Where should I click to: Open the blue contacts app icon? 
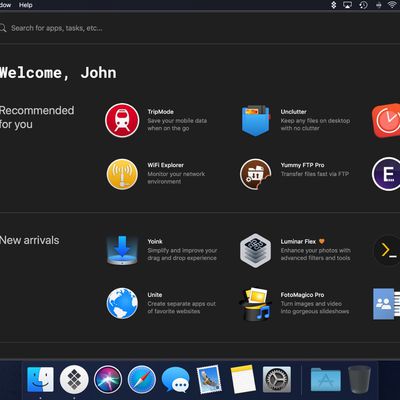[386, 304]
